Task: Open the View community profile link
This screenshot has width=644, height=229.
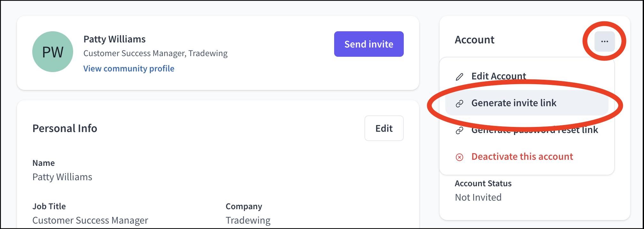Action: coord(129,68)
